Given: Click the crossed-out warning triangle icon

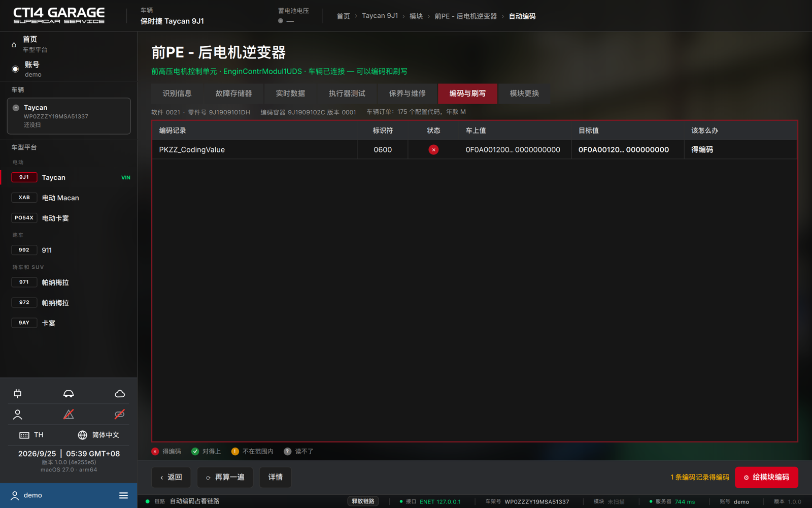Looking at the screenshot, I should click(x=69, y=415).
